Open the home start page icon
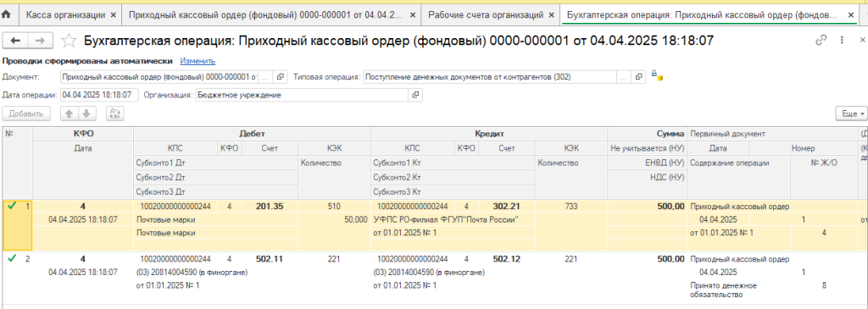 tap(7, 15)
